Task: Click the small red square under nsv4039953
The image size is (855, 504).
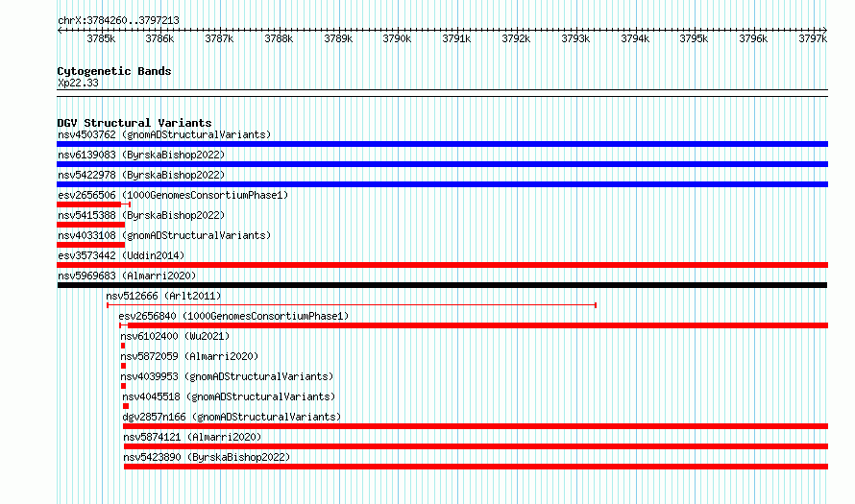Action: tap(123, 386)
